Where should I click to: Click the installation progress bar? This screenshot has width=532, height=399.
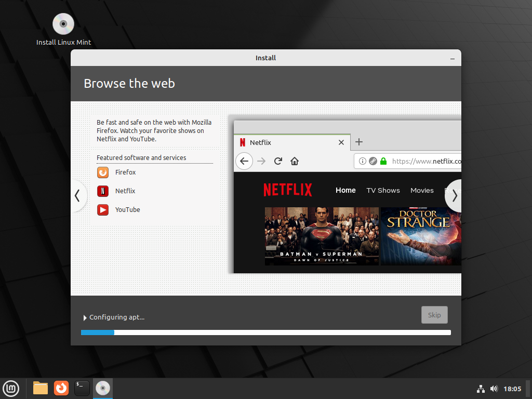click(265, 332)
